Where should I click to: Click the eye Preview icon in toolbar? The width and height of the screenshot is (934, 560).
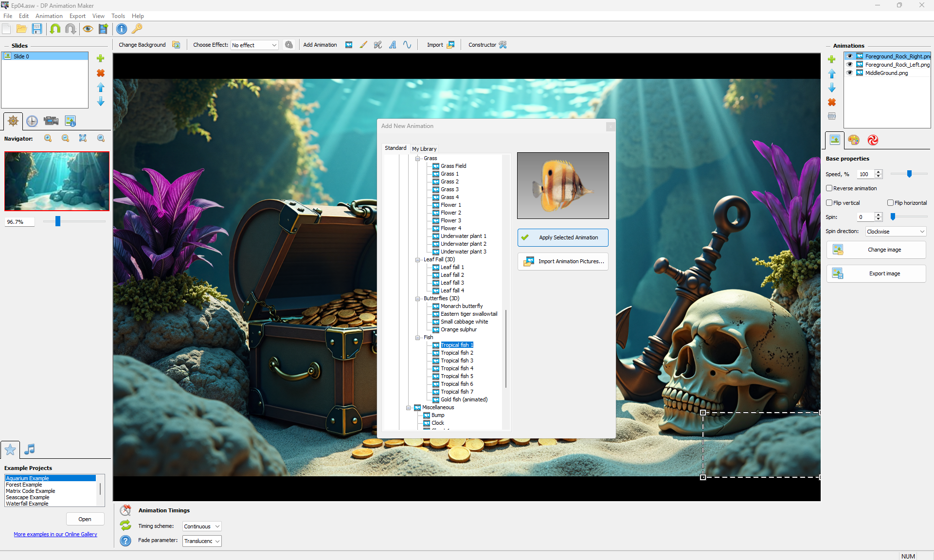pos(88,29)
